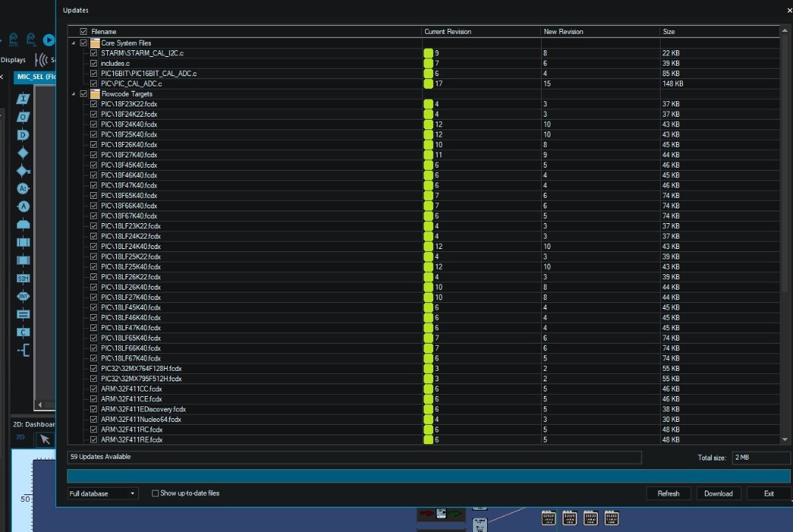Viewport: 793px width, 532px height.
Task: Uncheck the ARM\32F411RE.fcdx checkbox
Action: tap(94, 440)
